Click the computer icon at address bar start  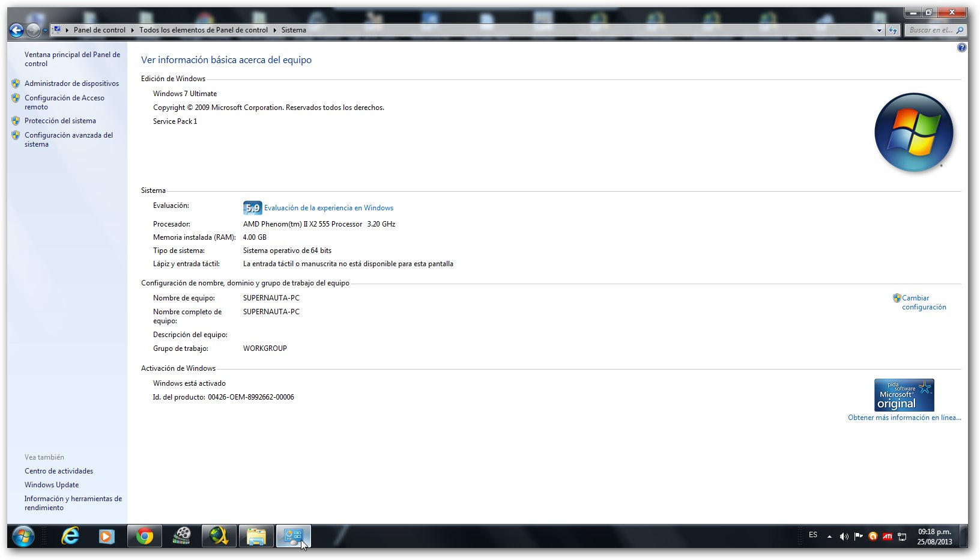pos(56,29)
